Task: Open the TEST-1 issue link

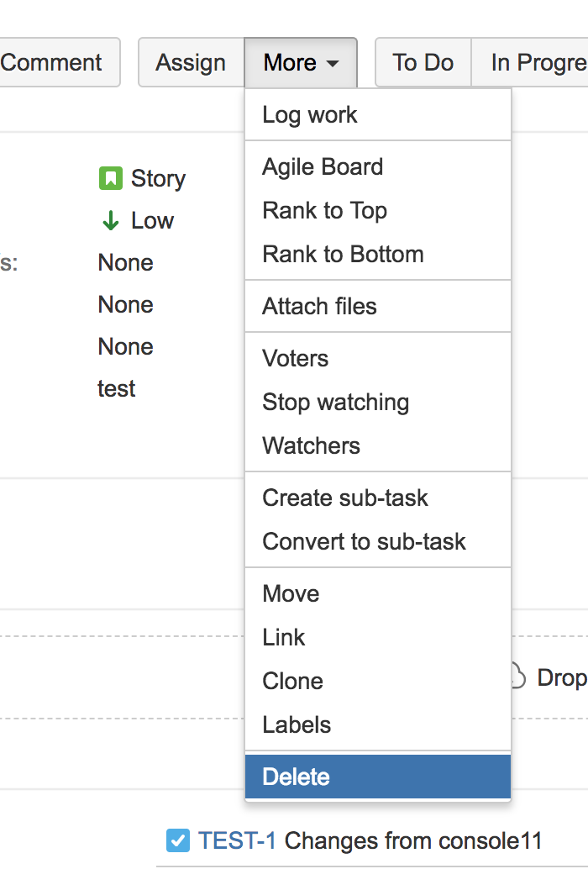Action: coord(236,840)
